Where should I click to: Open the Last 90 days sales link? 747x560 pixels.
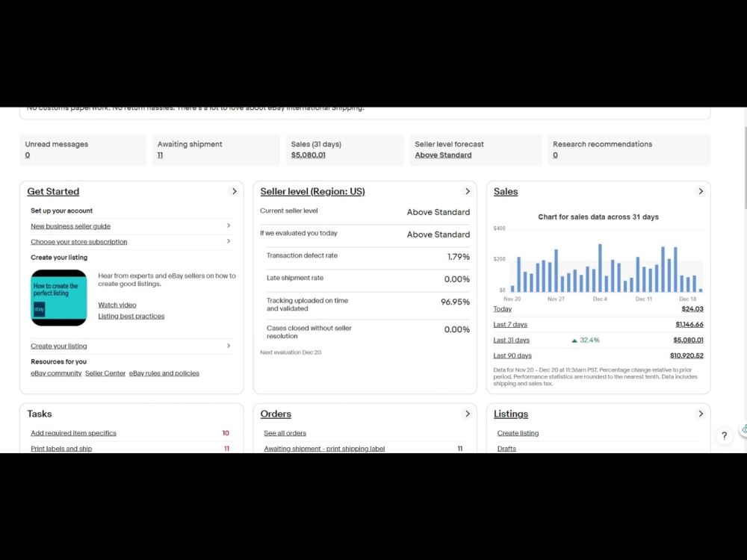point(512,355)
